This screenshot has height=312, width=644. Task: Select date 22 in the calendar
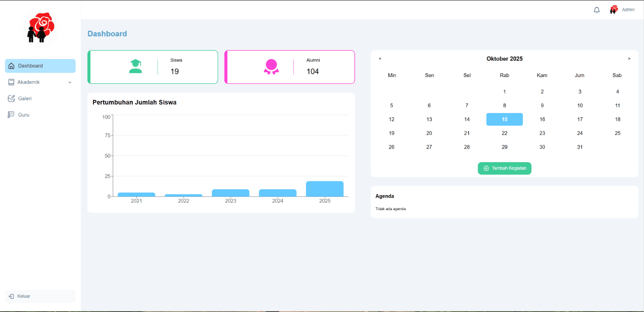504,133
